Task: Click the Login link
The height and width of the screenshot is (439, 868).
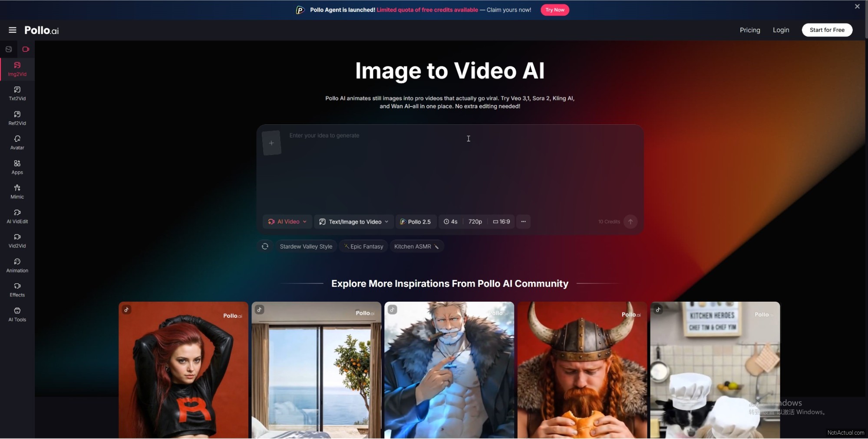Action: [781, 30]
